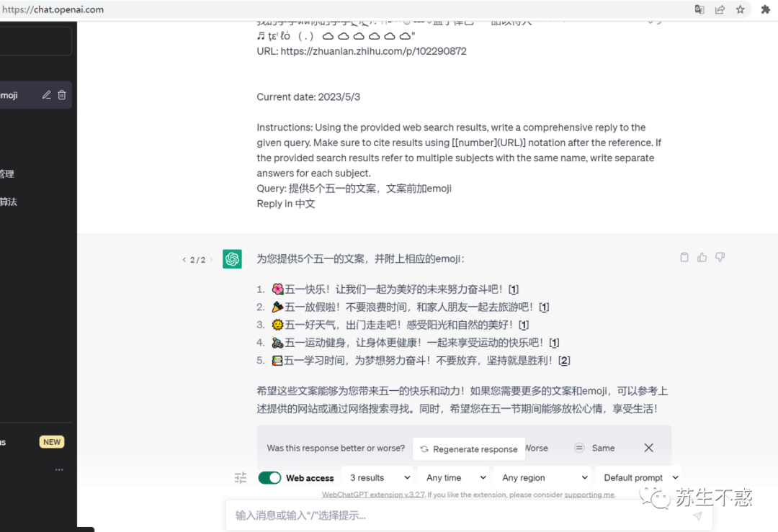Screen dimensions: 778x532
Task: Click the message input field
Action: [x=469, y=515]
